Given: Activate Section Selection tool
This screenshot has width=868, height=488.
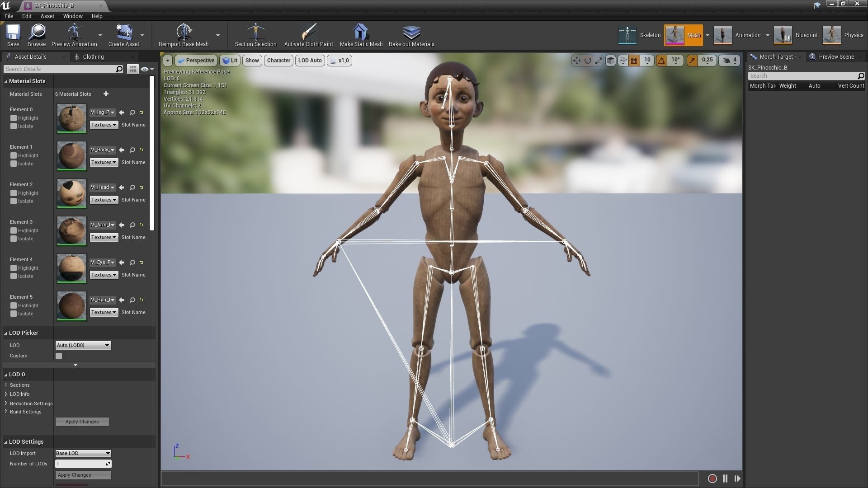Looking at the screenshot, I should point(255,35).
